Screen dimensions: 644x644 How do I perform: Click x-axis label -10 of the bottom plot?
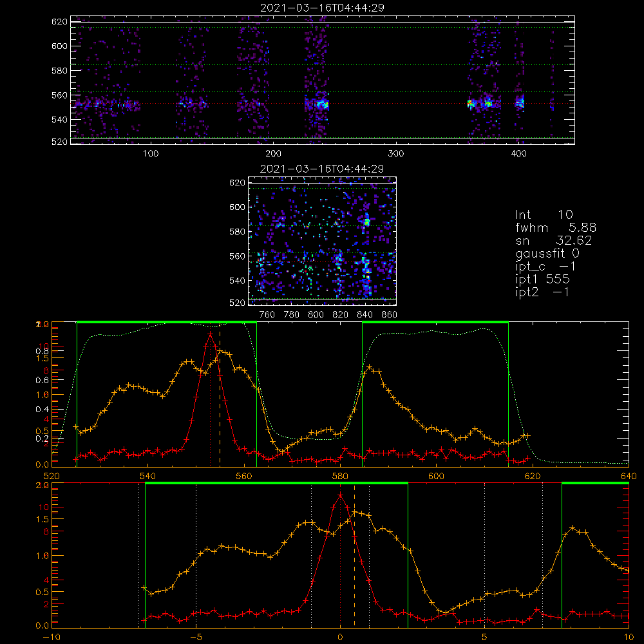pyautogui.click(x=52, y=638)
